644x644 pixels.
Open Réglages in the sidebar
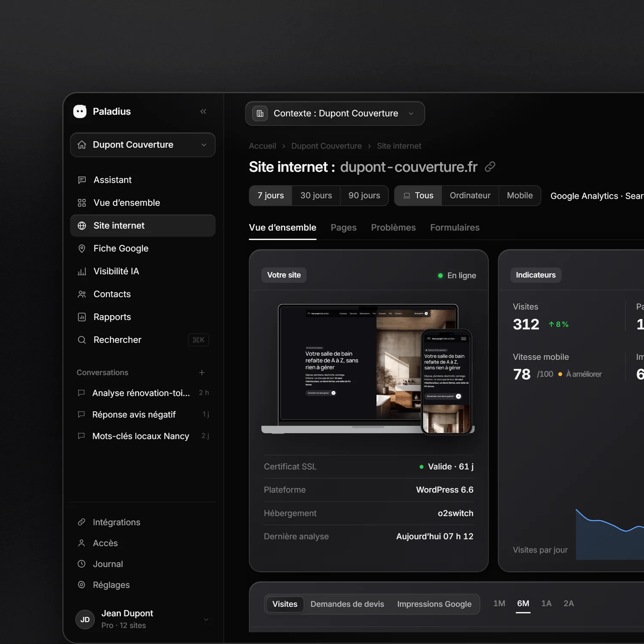tap(143, 585)
